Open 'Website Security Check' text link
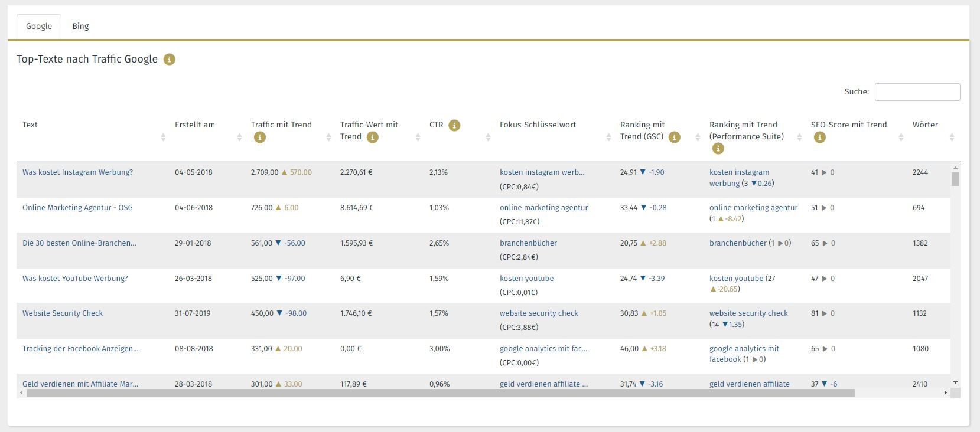The image size is (980, 432). click(x=63, y=313)
